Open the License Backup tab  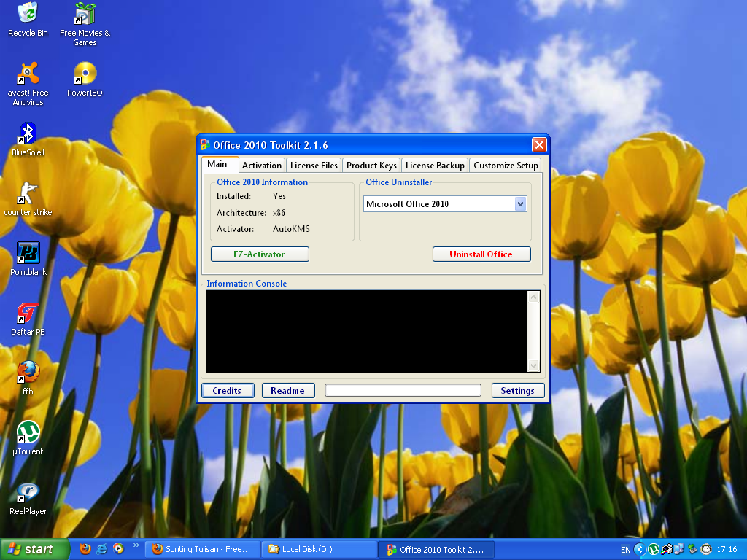[435, 166]
